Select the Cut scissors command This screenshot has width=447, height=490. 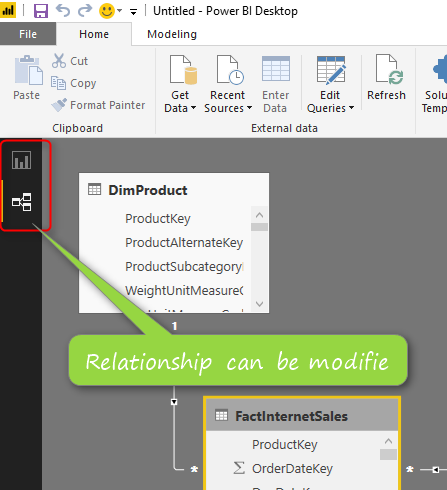pyautogui.click(x=70, y=61)
